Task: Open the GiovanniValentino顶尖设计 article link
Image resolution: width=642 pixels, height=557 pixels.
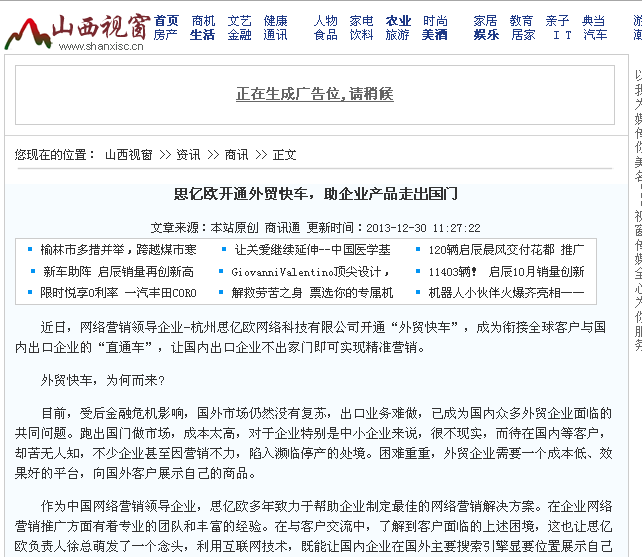Action: pyautogui.click(x=310, y=271)
